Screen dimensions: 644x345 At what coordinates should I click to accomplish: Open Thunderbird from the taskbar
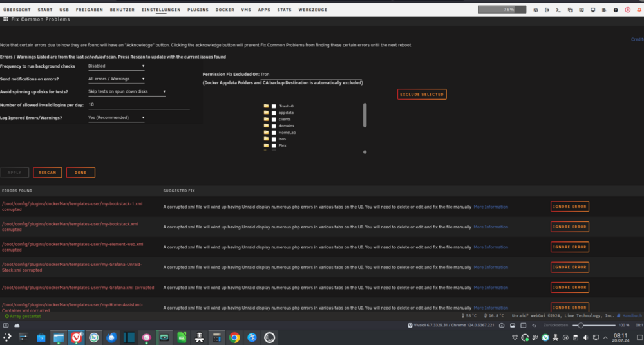[111, 338]
